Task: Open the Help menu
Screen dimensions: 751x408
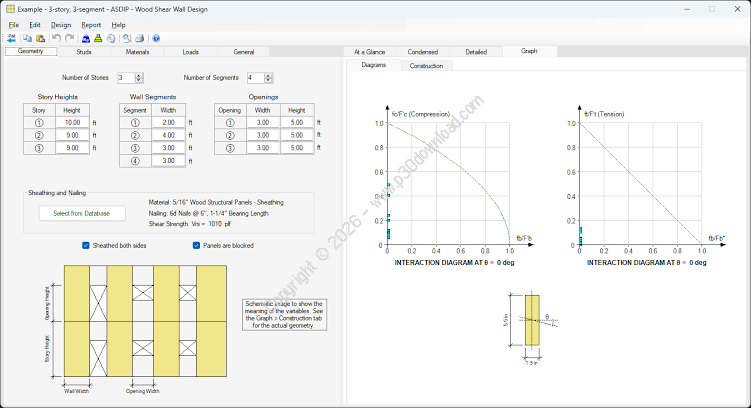Action: coord(118,25)
